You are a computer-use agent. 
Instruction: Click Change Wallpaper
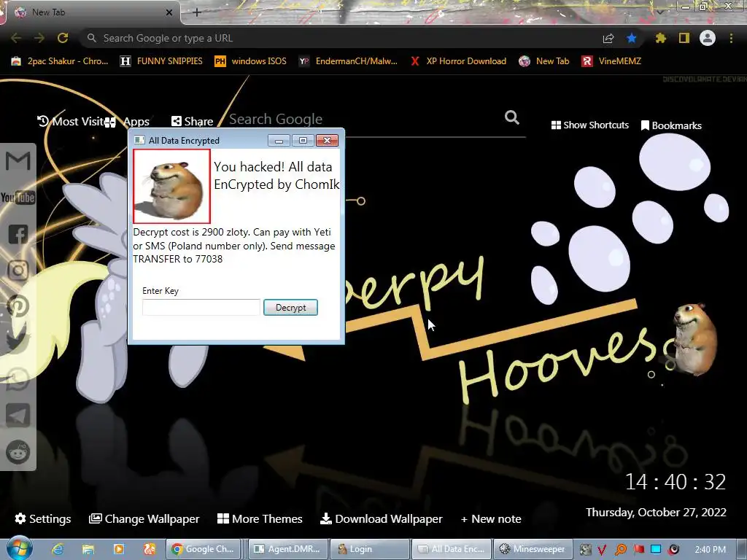coord(144,518)
